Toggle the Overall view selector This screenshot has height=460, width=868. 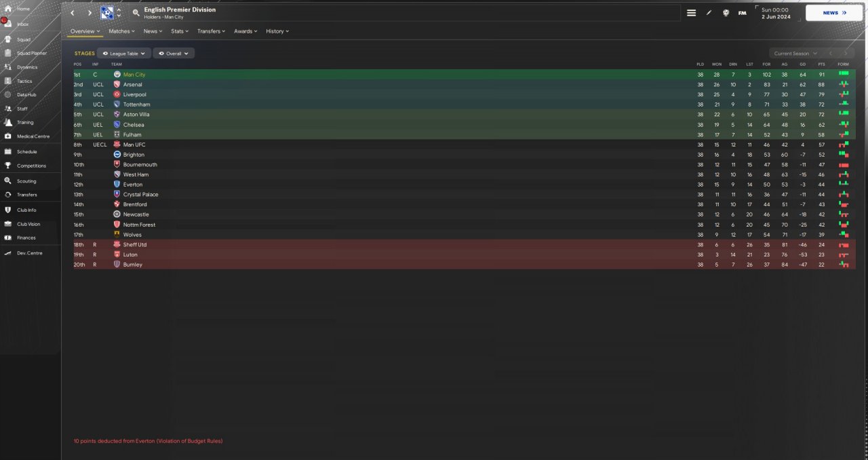click(x=174, y=53)
